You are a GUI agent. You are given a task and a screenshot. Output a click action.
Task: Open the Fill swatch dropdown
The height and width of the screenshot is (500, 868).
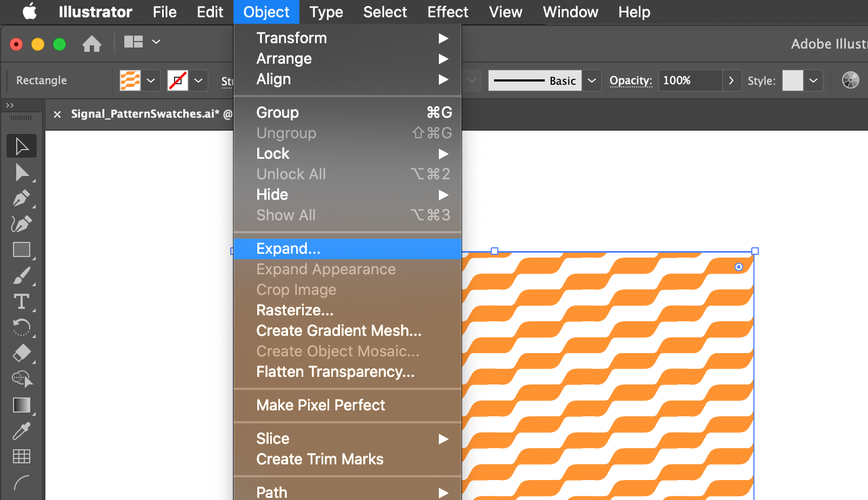[x=150, y=80]
